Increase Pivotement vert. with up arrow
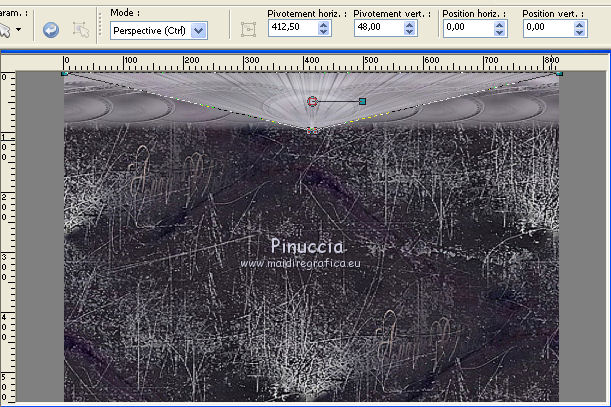Image resolution: width=611 pixels, height=407 pixels. point(410,25)
